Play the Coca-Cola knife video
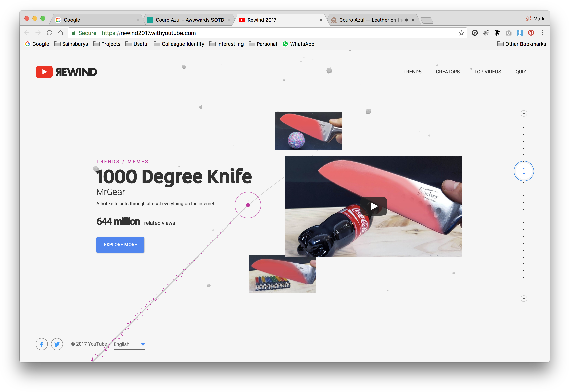This screenshot has width=569, height=392. pos(374,206)
